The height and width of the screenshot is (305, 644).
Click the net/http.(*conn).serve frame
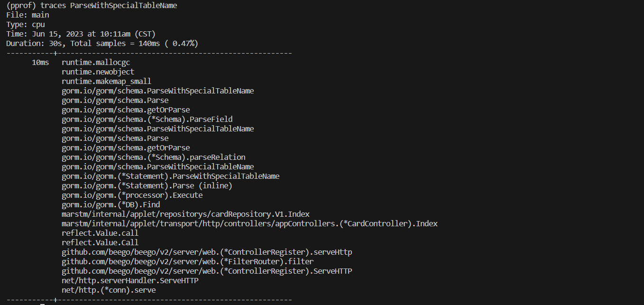109,290
